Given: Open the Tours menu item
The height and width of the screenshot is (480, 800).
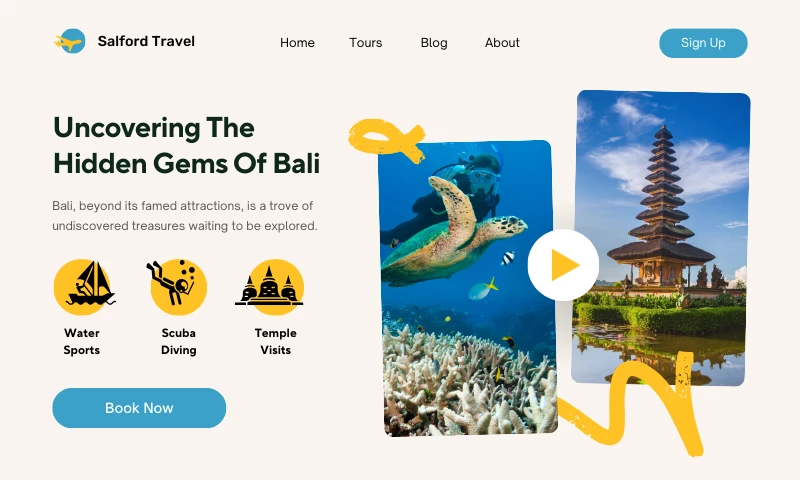Looking at the screenshot, I should coord(366,43).
